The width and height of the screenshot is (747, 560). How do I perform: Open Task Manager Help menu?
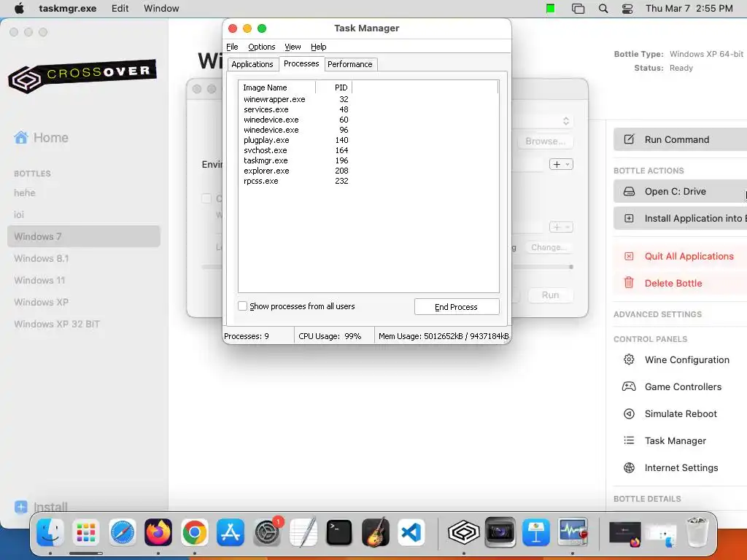(318, 47)
